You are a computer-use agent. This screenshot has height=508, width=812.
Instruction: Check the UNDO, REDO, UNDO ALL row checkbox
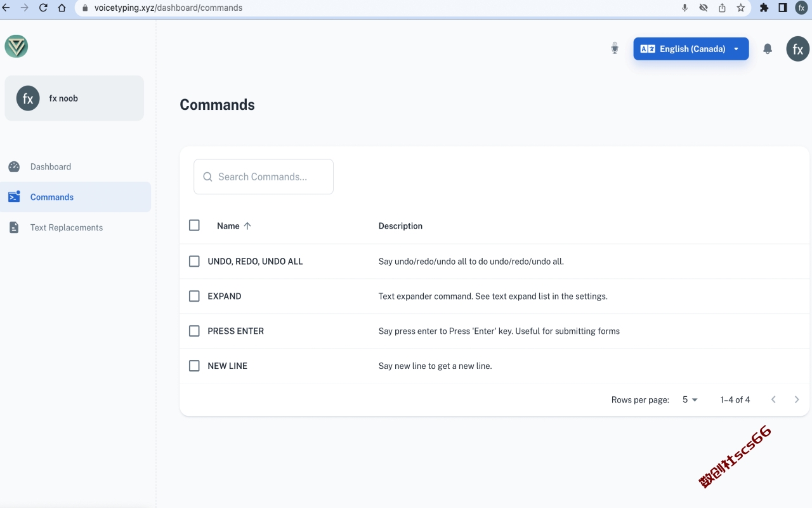click(x=194, y=261)
